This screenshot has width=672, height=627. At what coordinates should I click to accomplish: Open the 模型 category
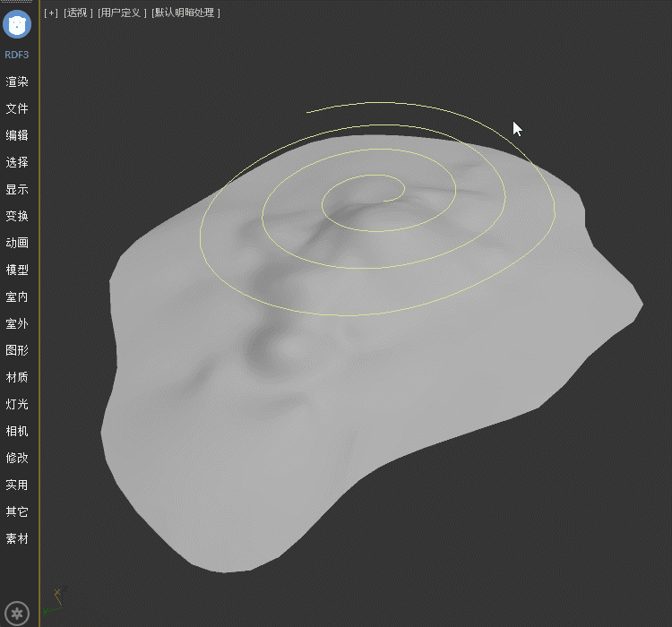(17, 270)
